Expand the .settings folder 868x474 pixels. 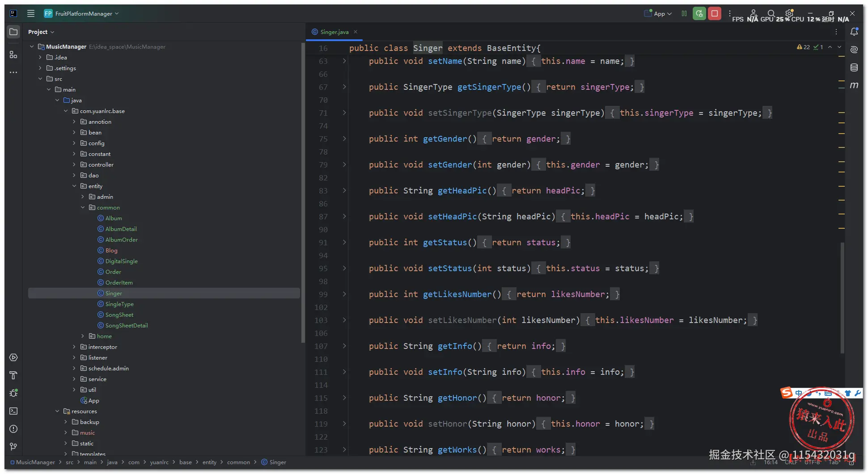point(40,68)
